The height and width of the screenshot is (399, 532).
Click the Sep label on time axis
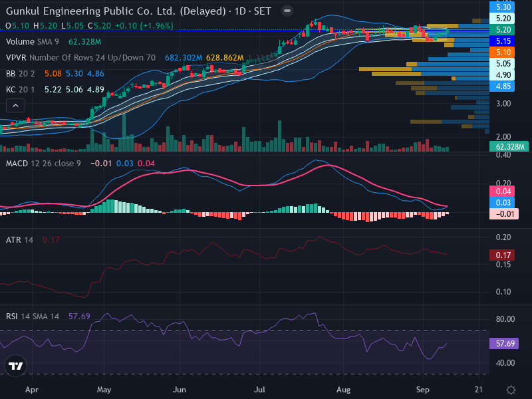click(423, 390)
